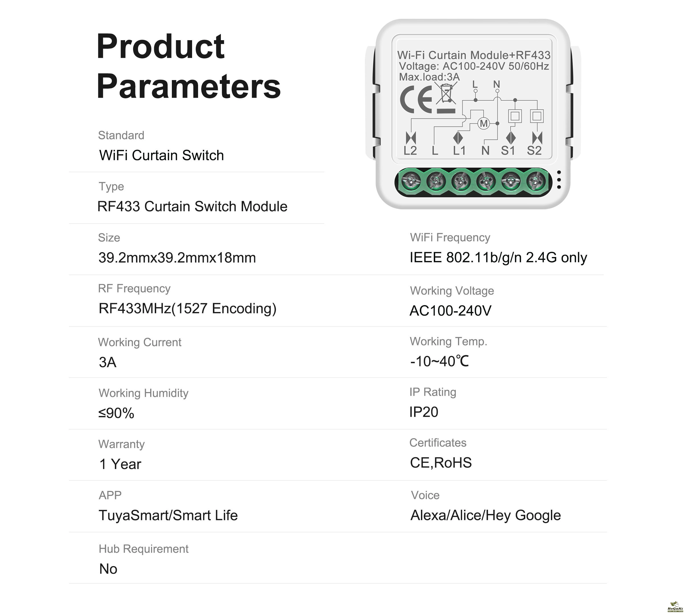Click the RF433 Curtain Switch Module value

[192, 207]
